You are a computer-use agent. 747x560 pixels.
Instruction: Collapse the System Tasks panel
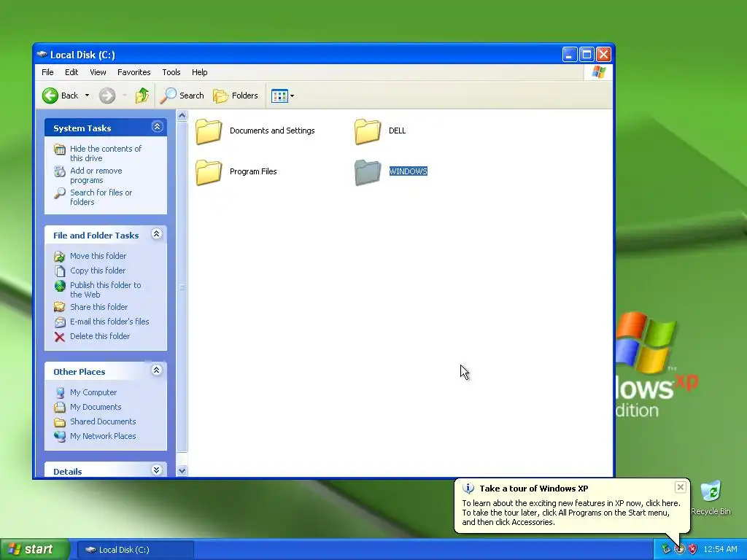tap(157, 127)
